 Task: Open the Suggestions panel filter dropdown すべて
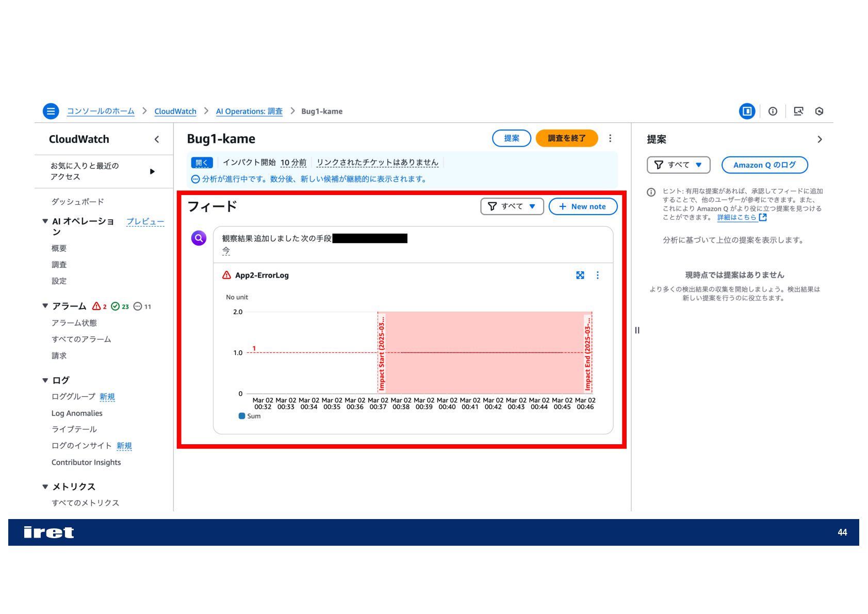[x=678, y=165]
